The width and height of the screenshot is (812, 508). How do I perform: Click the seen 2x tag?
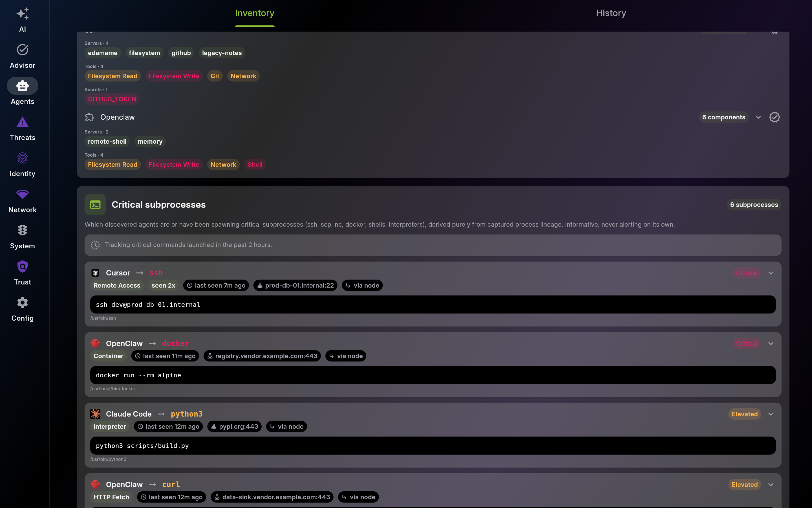click(164, 285)
